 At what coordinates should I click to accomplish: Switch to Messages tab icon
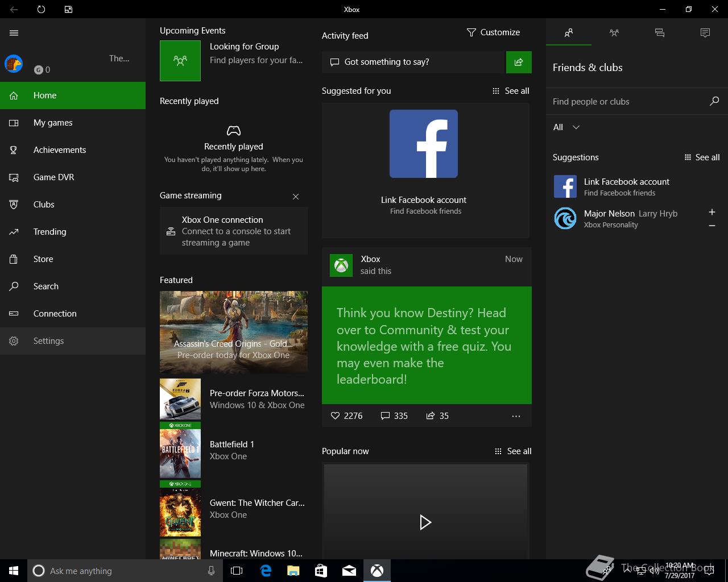coord(660,33)
